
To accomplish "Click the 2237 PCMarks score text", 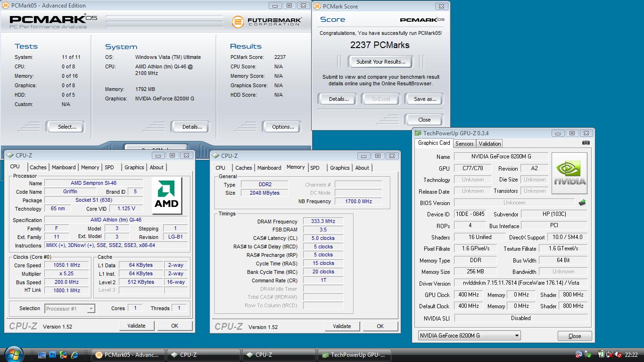I will tap(380, 45).
